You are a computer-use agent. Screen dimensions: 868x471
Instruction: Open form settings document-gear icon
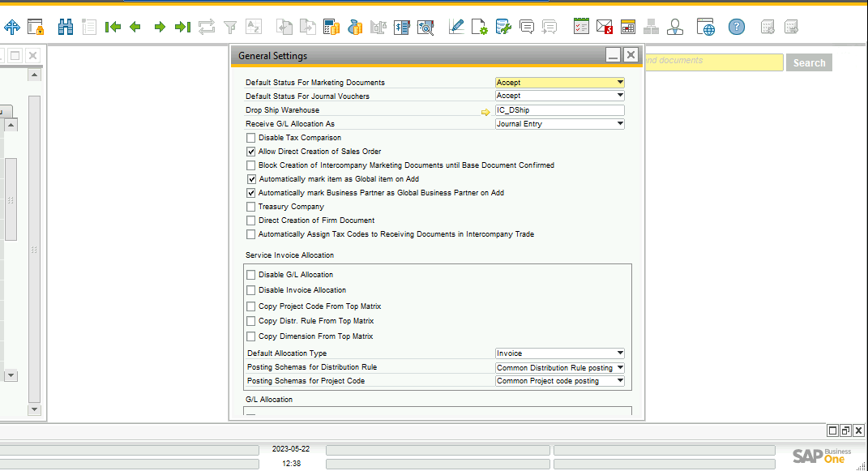coord(480,27)
